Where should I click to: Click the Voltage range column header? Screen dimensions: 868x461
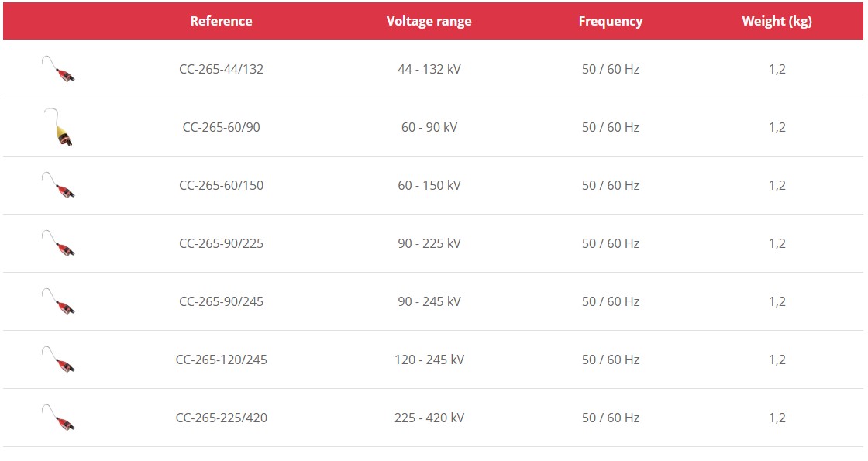tap(429, 21)
